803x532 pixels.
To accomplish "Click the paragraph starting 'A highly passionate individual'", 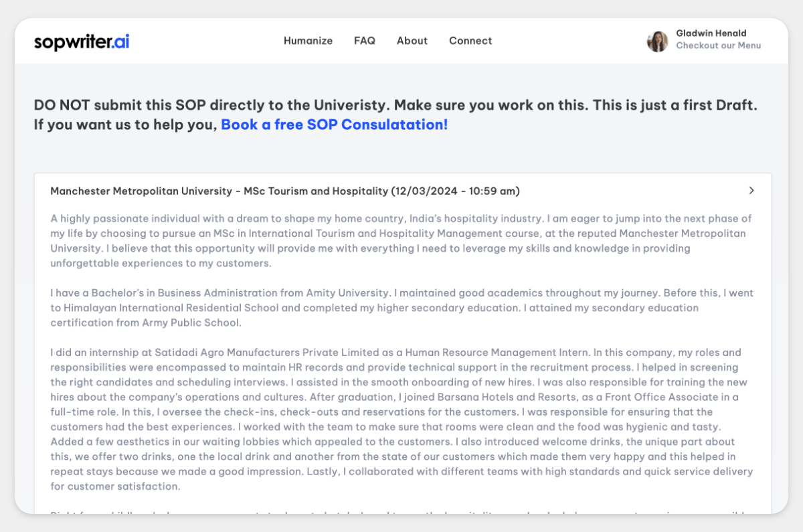I will 401,241.
